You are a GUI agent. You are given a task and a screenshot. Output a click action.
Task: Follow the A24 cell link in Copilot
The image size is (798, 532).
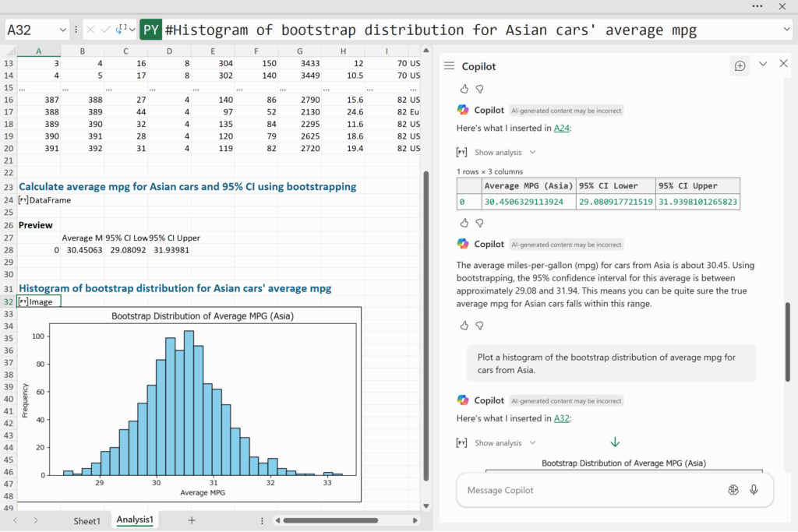[x=561, y=129]
